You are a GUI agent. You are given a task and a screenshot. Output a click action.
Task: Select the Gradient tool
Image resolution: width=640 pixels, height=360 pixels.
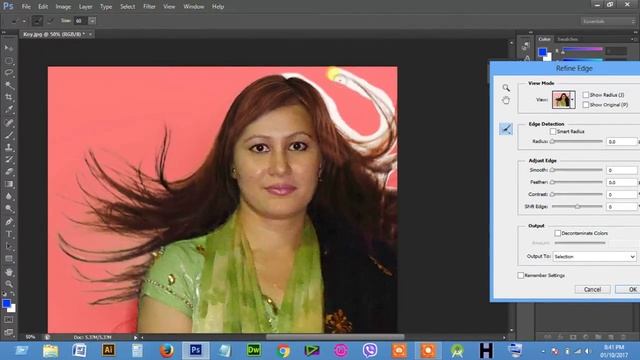(9, 184)
